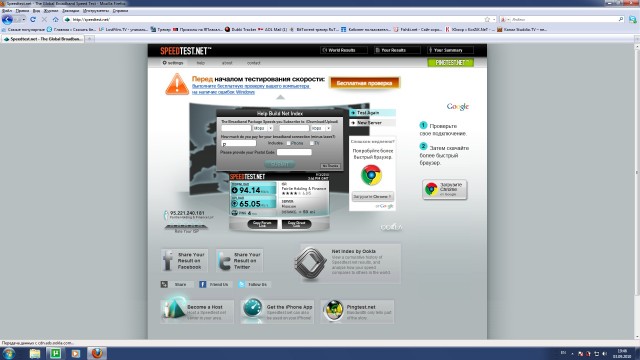Screen dimensions: 640x360
Task: Bookmark this page with the star icon
Action: [x=487, y=19]
